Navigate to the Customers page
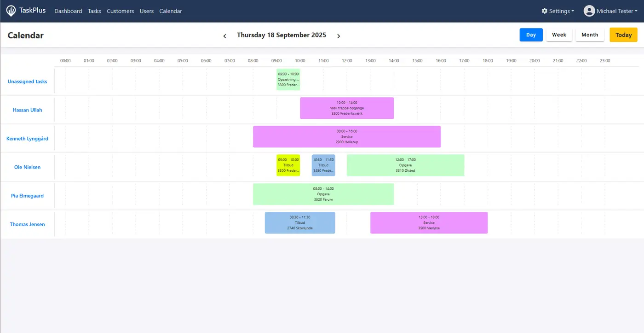Screen dimensions: 644x333 (120, 11)
